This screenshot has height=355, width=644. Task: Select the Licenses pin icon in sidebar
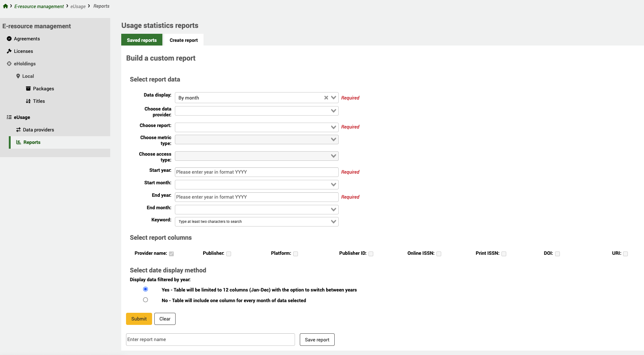[x=9, y=51]
